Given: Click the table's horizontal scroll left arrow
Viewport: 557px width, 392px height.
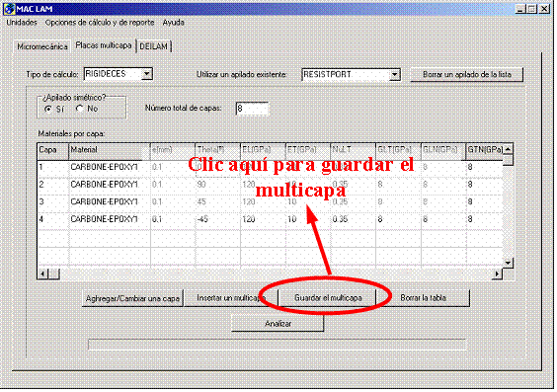Looking at the screenshot, I should pos(42,274).
